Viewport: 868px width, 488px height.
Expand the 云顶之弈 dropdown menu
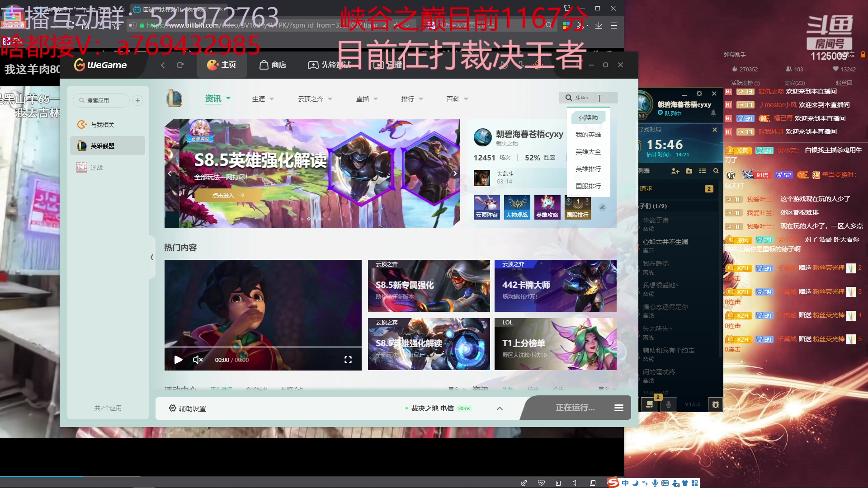tap(315, 99)
